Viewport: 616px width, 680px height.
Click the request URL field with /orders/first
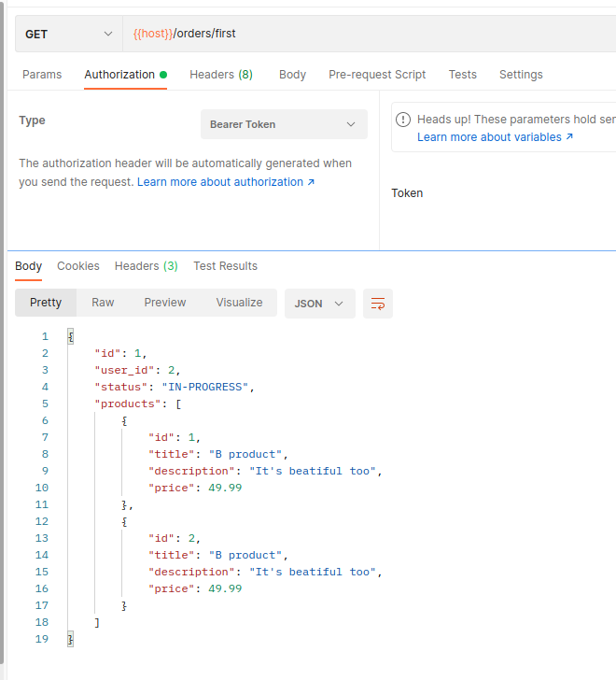[369, 34]
